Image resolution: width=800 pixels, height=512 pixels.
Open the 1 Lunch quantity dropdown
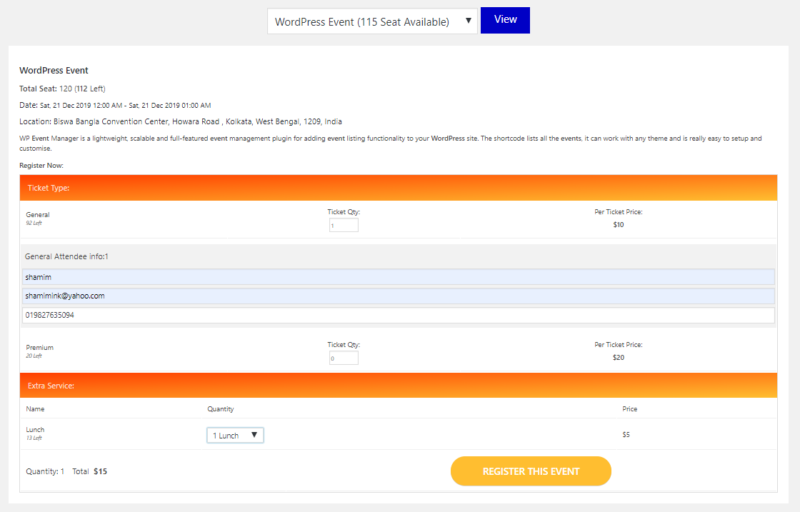coord(235,435)
